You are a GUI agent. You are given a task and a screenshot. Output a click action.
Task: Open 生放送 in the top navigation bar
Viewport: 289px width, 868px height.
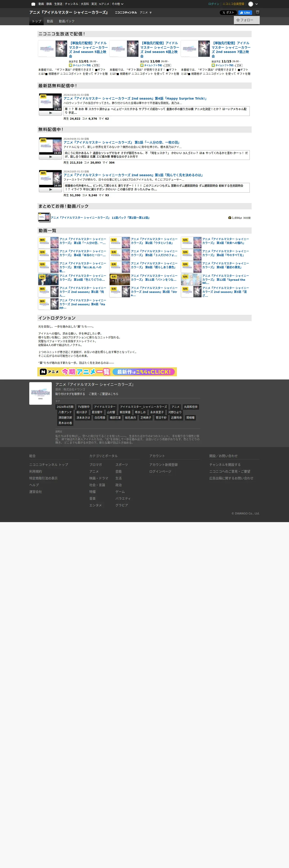pos(58,4)
